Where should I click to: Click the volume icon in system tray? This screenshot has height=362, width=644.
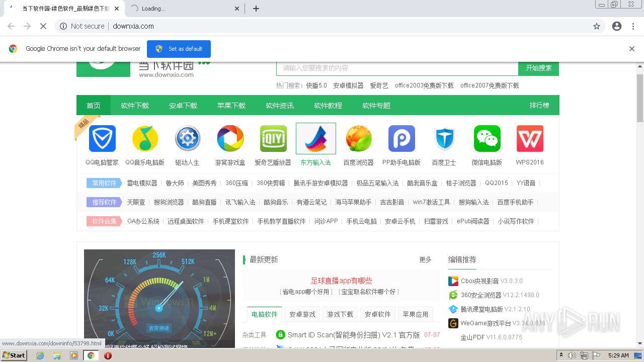[x=572, y=355]
